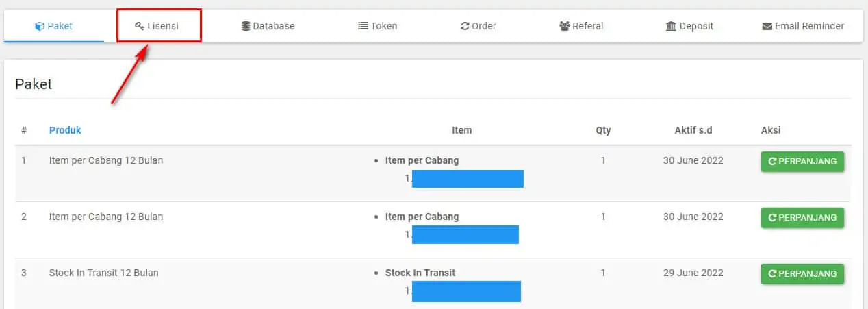The height and width of the screenshot is (309, 868).
Task: Open the Referal tab
Action: (x=581, y=26)
